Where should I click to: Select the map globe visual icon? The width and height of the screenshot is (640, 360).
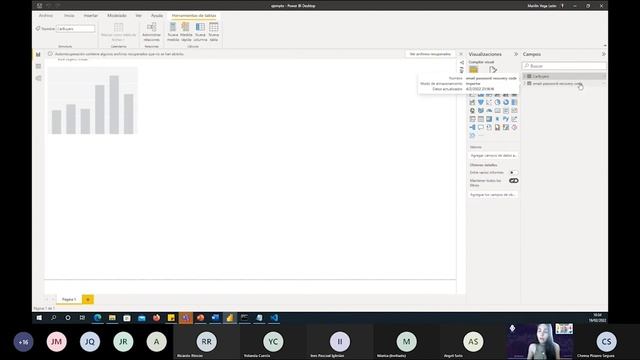pyautogui.click(x=472, y=111)
